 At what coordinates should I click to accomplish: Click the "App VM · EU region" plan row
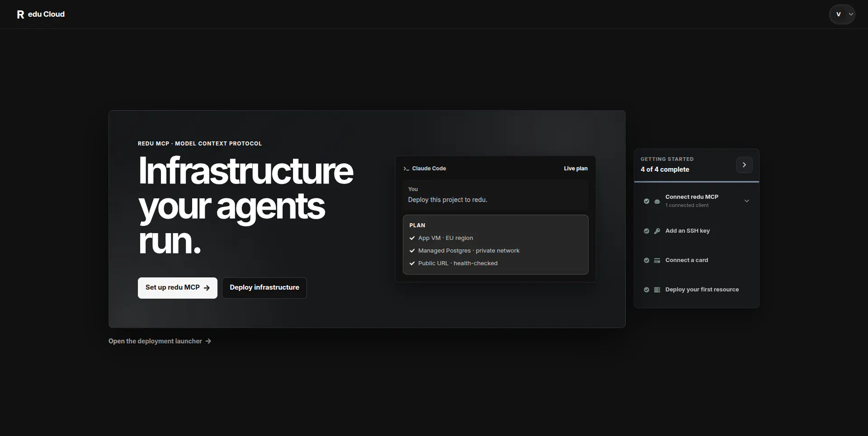click(x=445, y=238)
